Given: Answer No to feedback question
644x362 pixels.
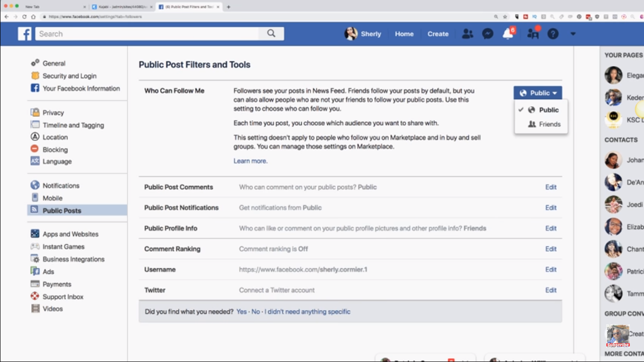Looking at the screenshot, I should pyautogui.click(x=256, y=312).
